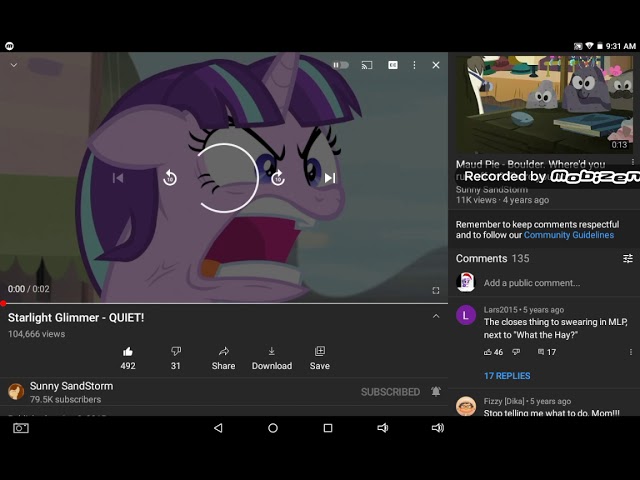Collapse the video description chevron

click(x=436, y=316)
